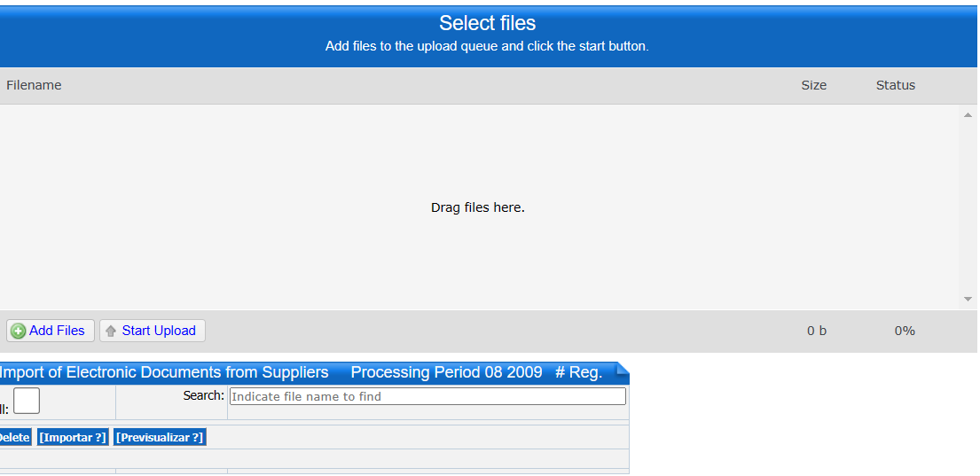Focus the 'Indicate file name to find' search box

click(x=427, y=396)
